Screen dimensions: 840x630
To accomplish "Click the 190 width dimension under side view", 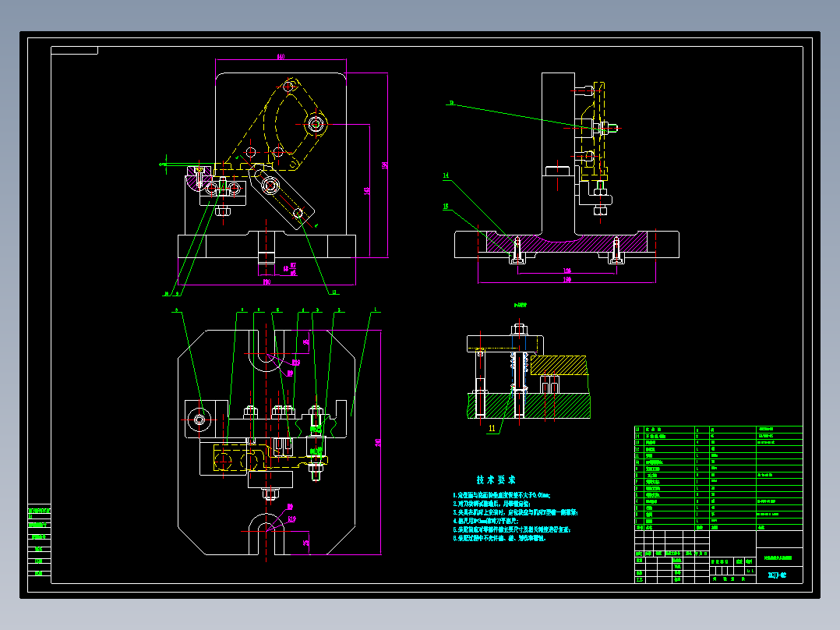I will click(x=566, y=279).
